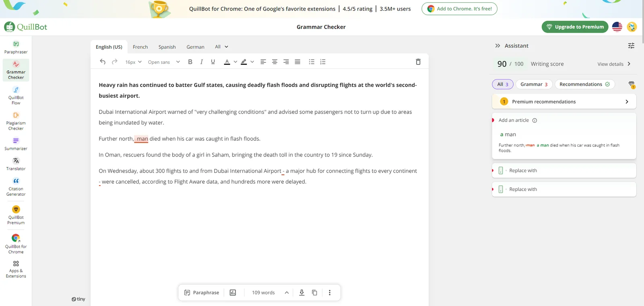This screenshot has height=306, width=644.
Task: Select Grammar Checker in the sidebar
Action: pyautogui.click(x=16, y=70)
